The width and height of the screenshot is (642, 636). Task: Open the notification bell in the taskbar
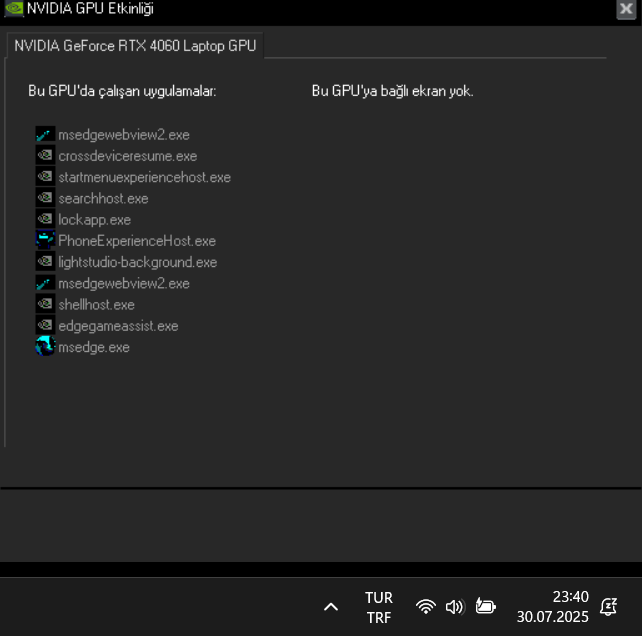608,607
